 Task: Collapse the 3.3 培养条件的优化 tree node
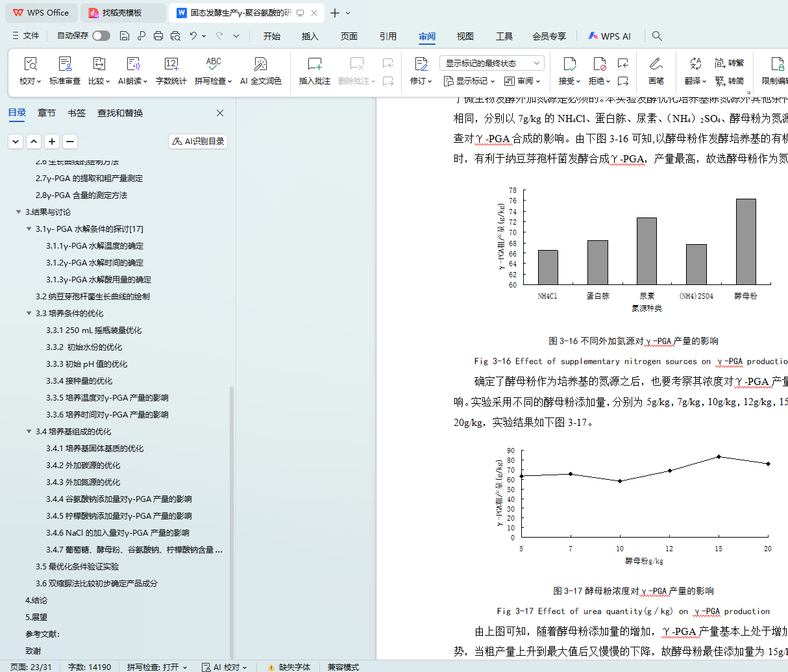29,314
